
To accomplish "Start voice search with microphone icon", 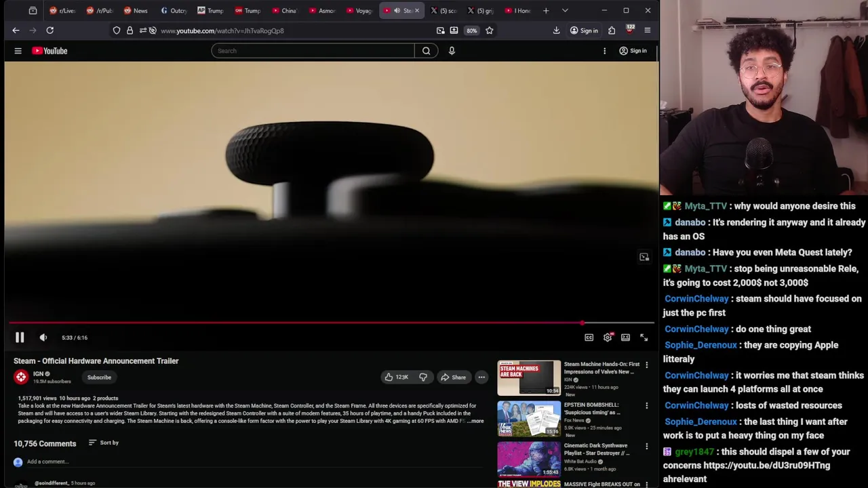I will 452,51.
